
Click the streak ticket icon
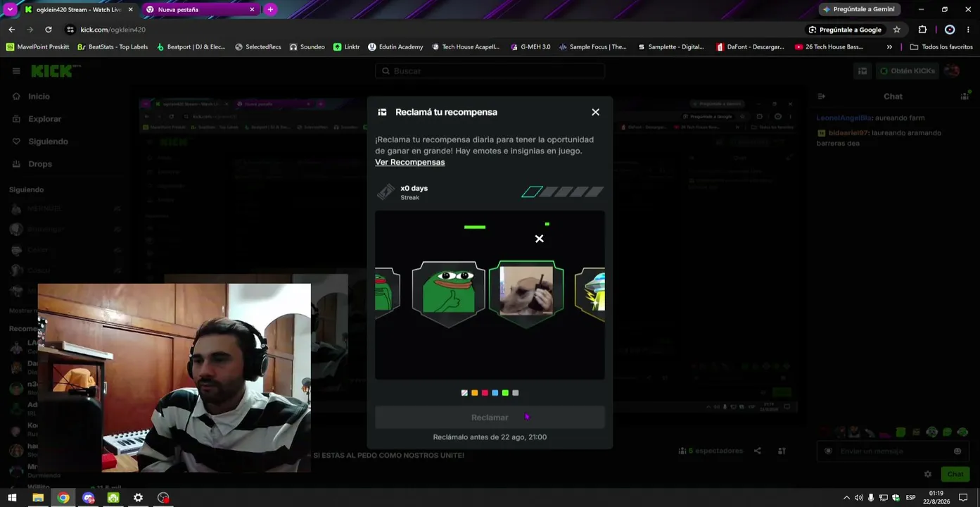[386, 192]
